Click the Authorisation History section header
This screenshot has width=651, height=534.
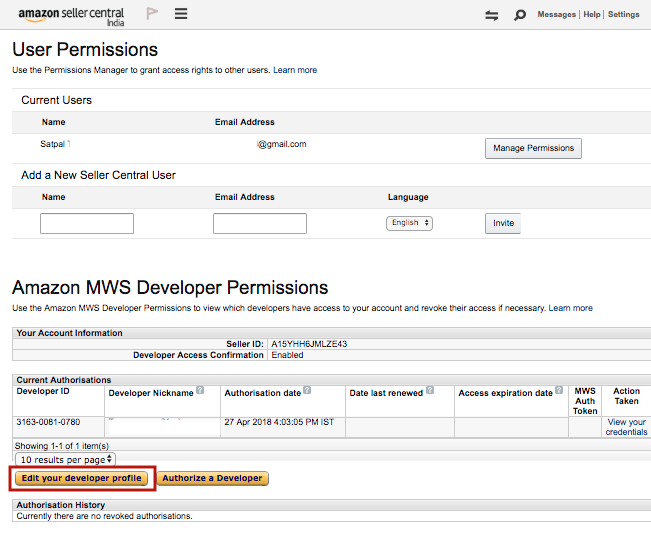[x=61, y=505]
